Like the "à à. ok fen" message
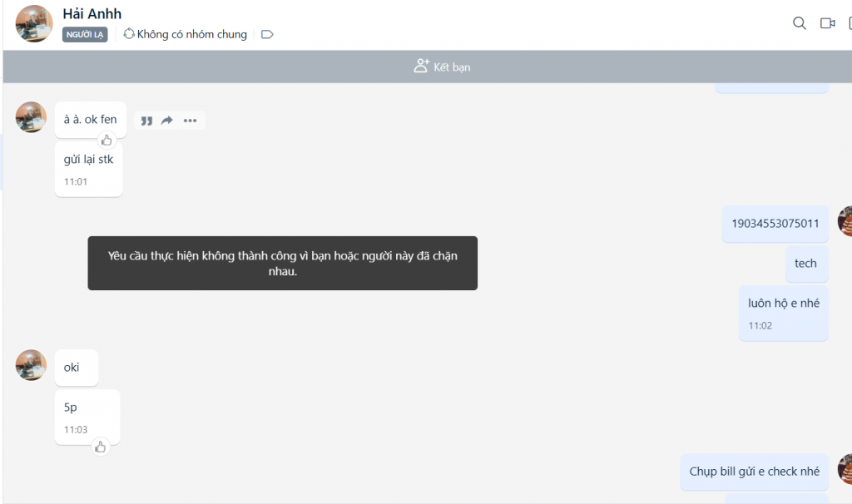 click(x=106, y=140)
